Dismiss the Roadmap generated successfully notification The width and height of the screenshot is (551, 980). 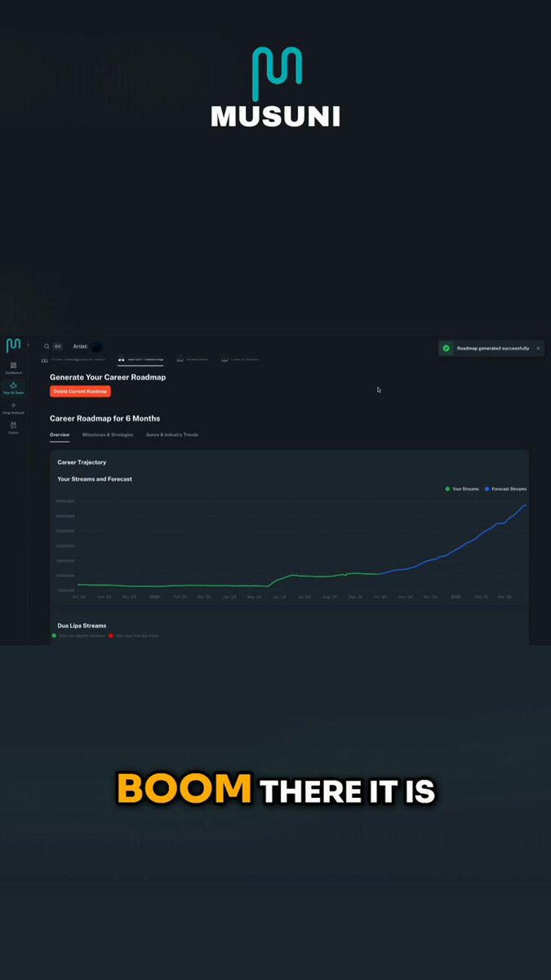538,348
